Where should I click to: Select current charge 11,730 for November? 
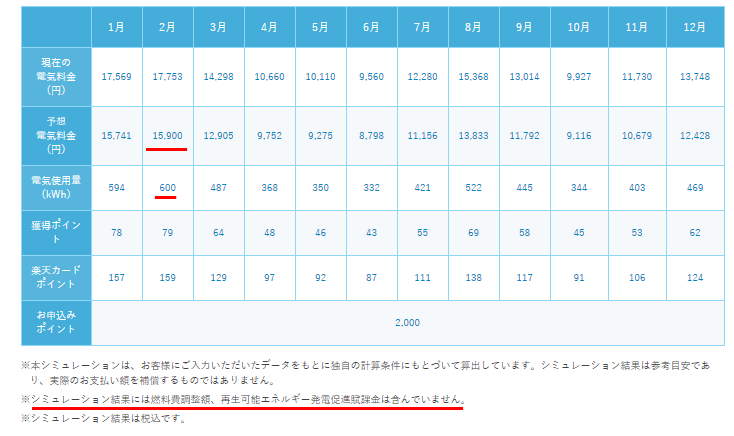click(x=637, y=77)
